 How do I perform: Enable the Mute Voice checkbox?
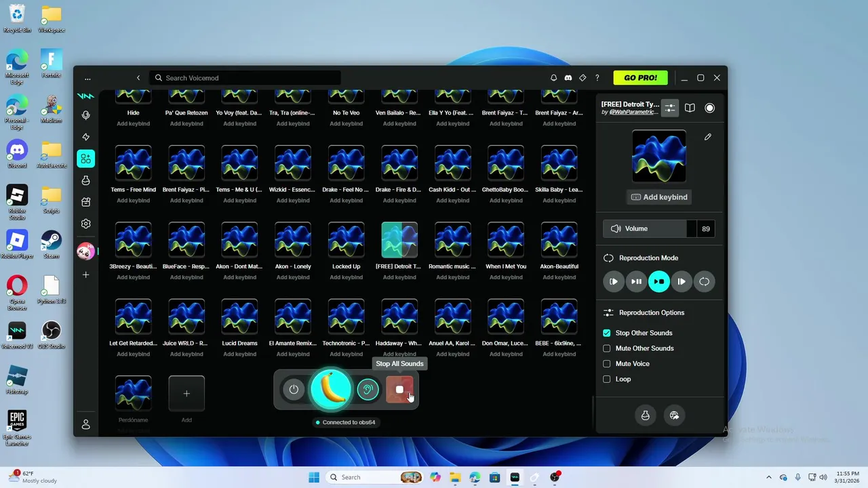tap(607, 364)
